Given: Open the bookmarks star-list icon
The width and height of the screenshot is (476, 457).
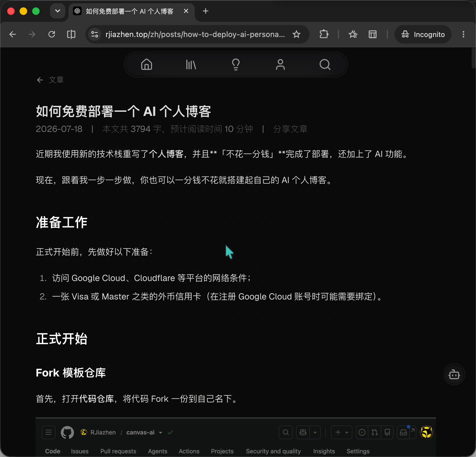Looking at the screenshot, I should 353,34.
